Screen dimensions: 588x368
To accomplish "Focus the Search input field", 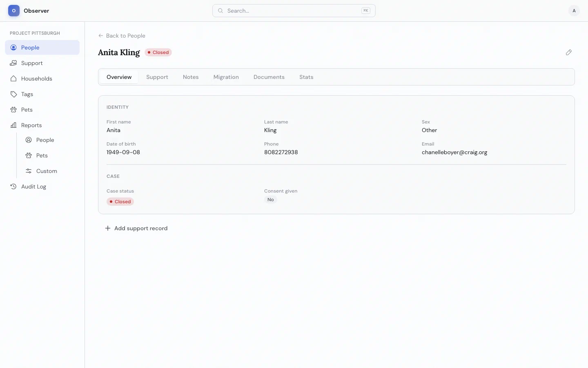I will (x=294, y=11).
